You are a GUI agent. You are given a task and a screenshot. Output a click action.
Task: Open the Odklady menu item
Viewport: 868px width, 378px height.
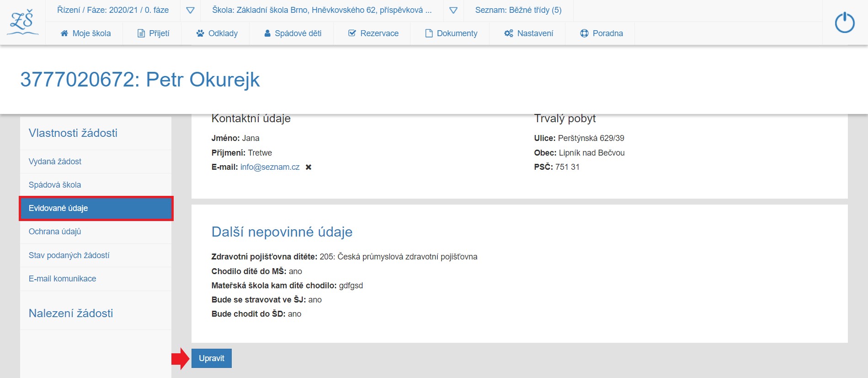[217, 33]
